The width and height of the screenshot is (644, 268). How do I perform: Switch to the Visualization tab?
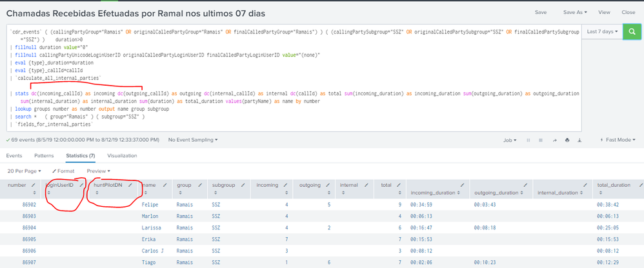[122, 155]
